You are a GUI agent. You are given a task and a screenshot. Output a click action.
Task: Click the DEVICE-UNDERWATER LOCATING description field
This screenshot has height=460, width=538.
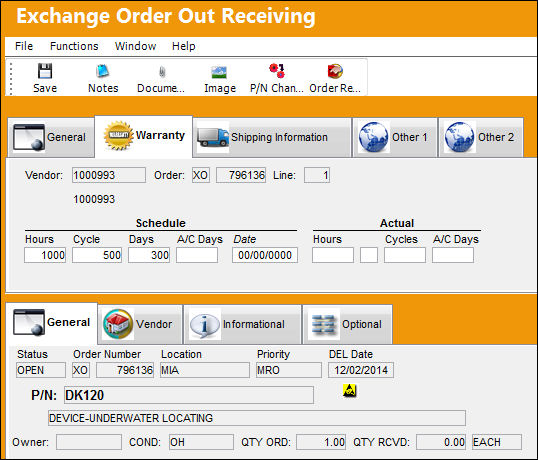(x=257, y=418)
